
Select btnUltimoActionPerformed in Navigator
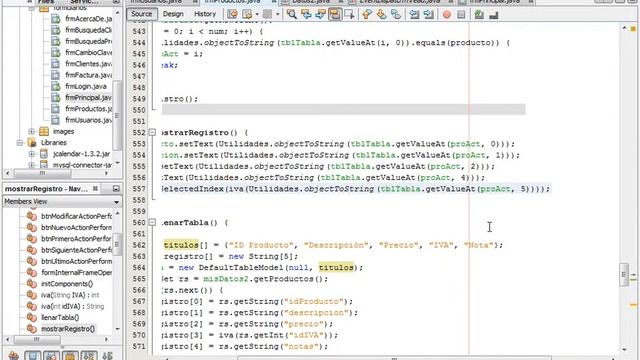76,261
